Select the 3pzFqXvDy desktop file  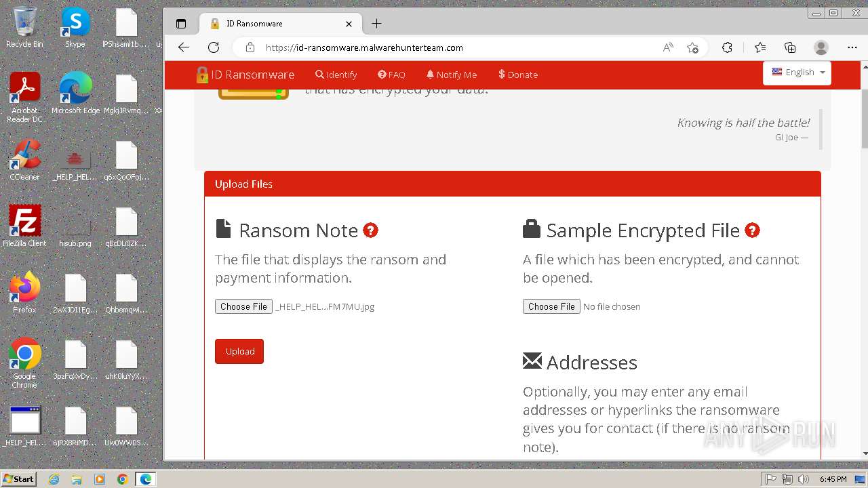click(75, 359)
